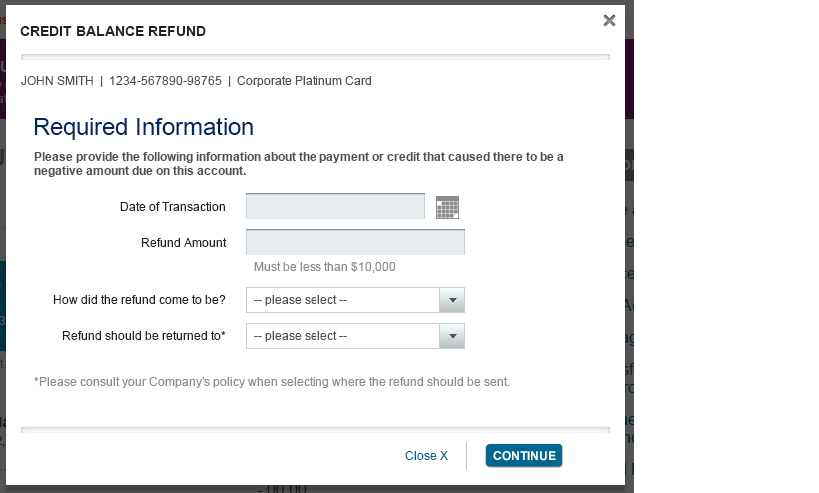Open the calendar date picker icon

pos(448,207)
